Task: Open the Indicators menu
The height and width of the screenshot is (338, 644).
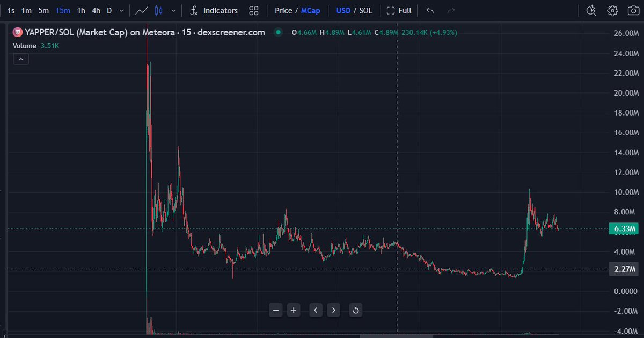Action: 214,10
